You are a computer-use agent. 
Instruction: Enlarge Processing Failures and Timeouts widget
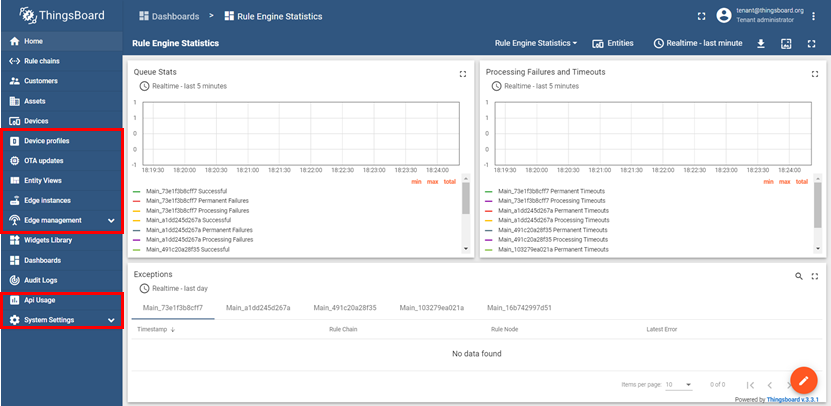click(815, 74)
